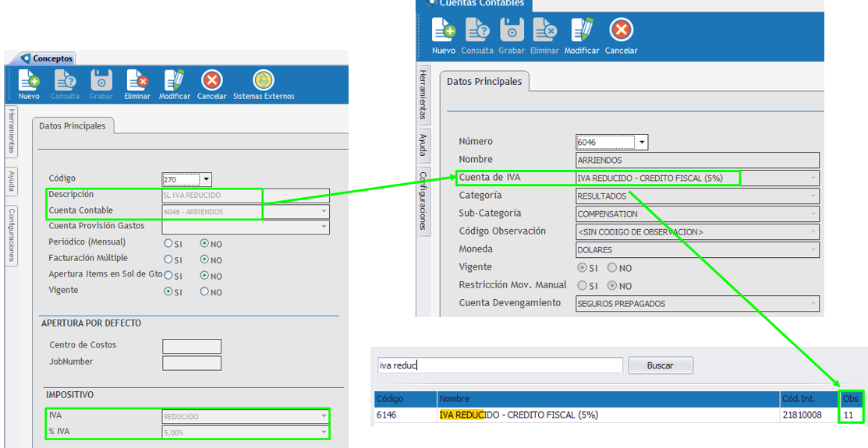
Task: Click the JobNumber field
Action: [192, 363]
